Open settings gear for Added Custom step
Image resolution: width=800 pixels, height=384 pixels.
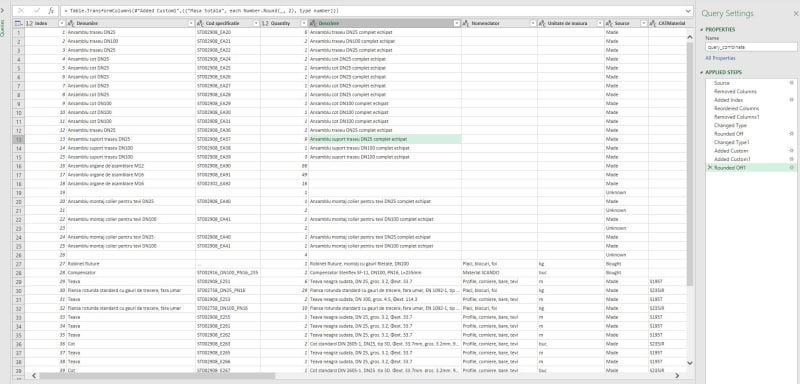[x=791, y=150]
